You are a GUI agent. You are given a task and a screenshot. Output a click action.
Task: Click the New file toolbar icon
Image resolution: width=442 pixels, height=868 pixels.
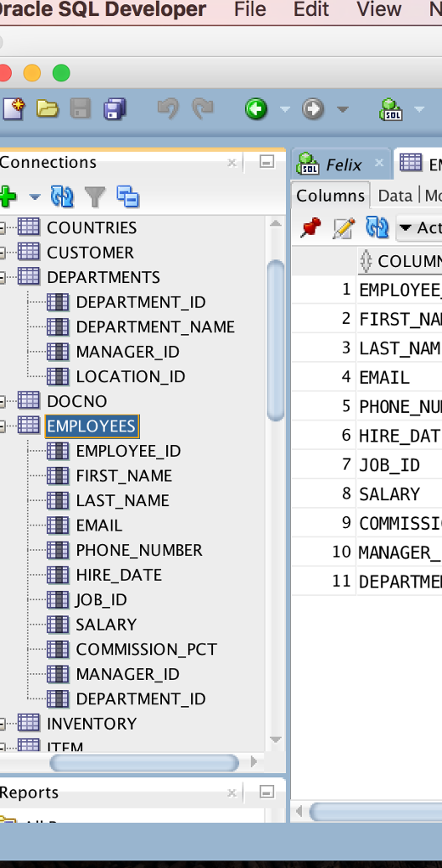(12, 109)
